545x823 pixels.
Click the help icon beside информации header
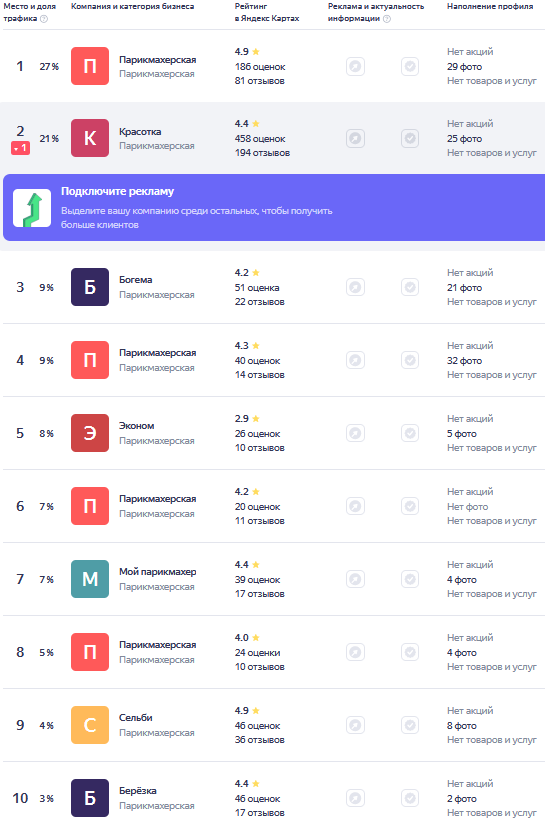click(387, 19)
